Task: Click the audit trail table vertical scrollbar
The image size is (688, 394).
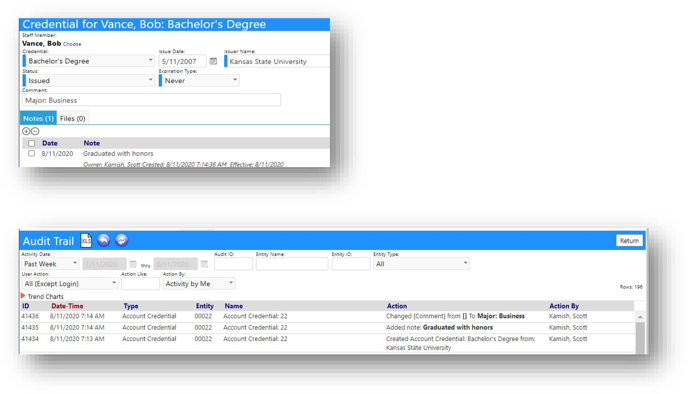Action: (x=640, y=333)
